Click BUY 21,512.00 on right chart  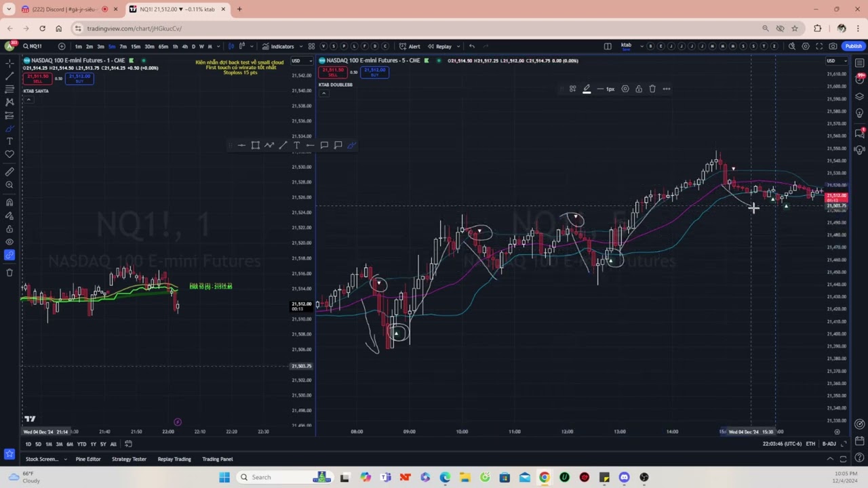pyautogui.click(x=374, y=72)
